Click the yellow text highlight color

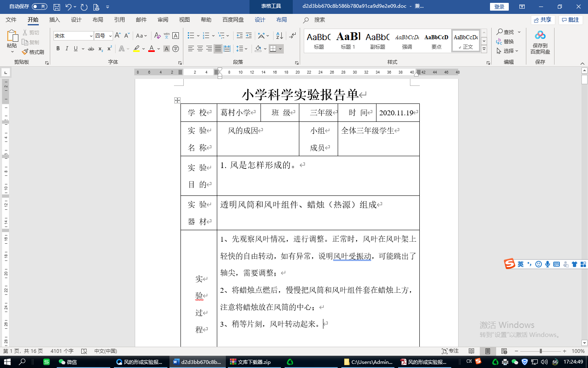[x=136, y=49]
